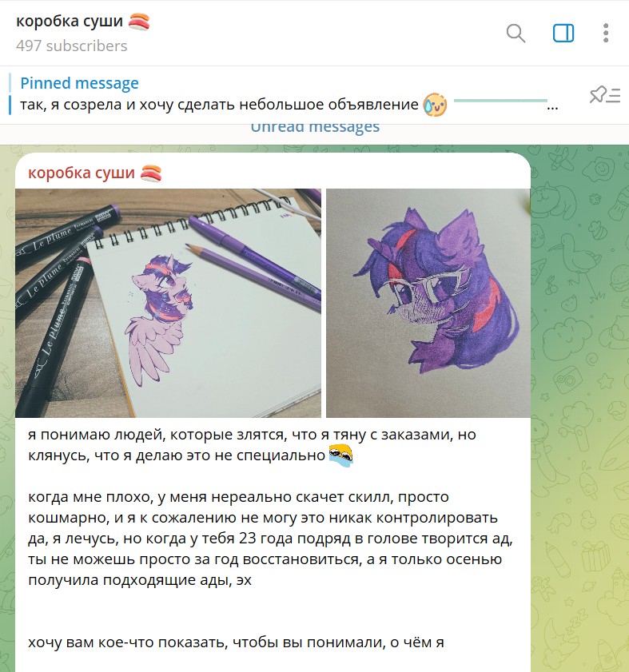View the 497 subscribers info
The image size is (629, 672).
(x=72, y=46)
